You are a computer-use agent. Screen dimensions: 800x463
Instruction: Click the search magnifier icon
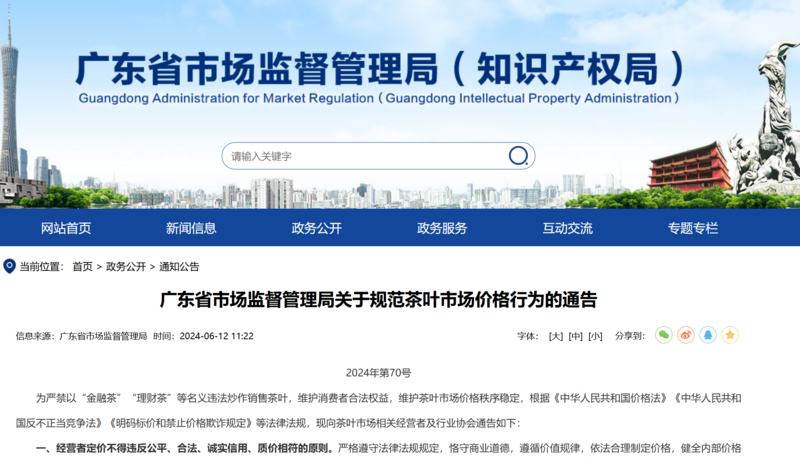518,156
